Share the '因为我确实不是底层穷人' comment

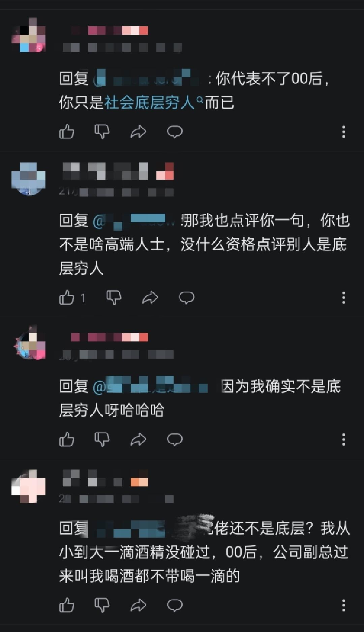pyautogui.click(x=138, y=440)
